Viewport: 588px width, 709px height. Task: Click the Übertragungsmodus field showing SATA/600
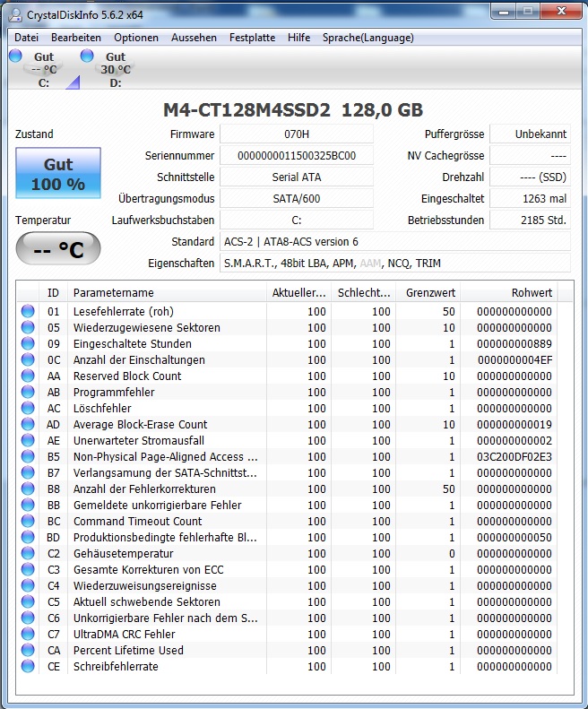(x=297, y=198)
